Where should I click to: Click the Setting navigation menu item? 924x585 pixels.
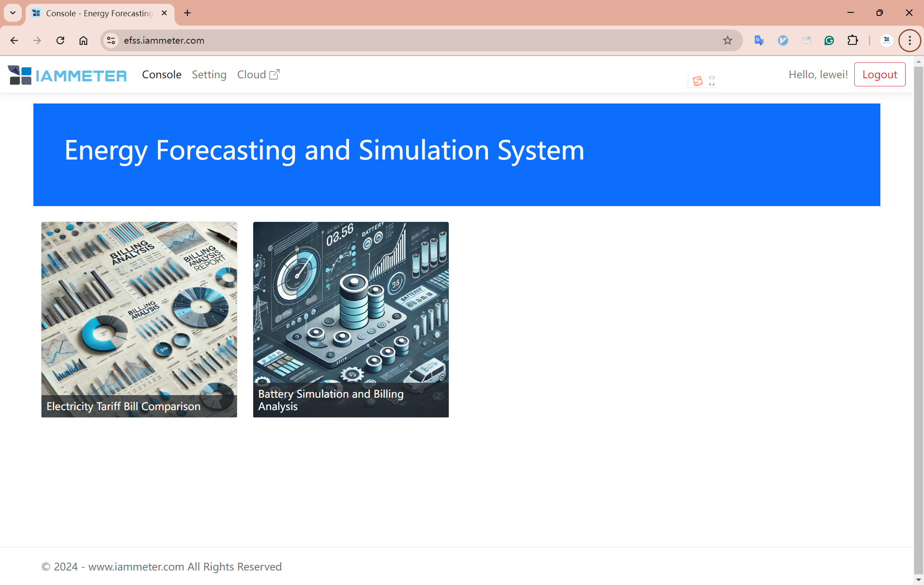(x=209, y=75)
